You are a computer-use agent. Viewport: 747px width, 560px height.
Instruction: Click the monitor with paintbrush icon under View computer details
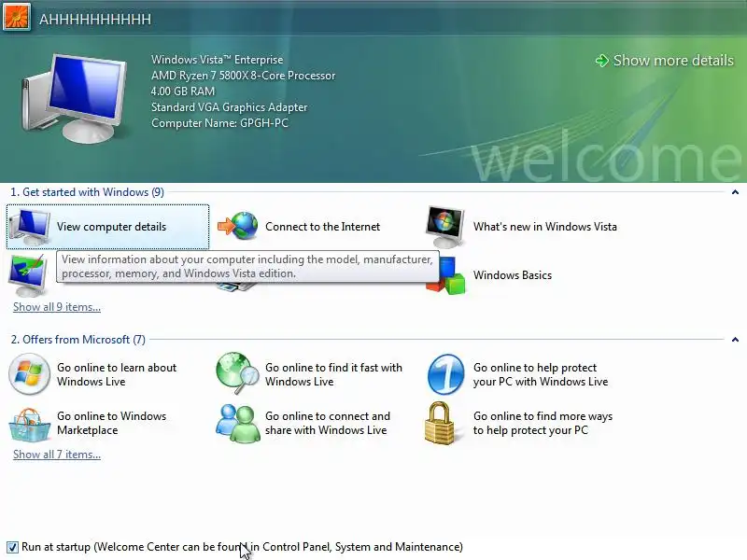click(28, 275)
